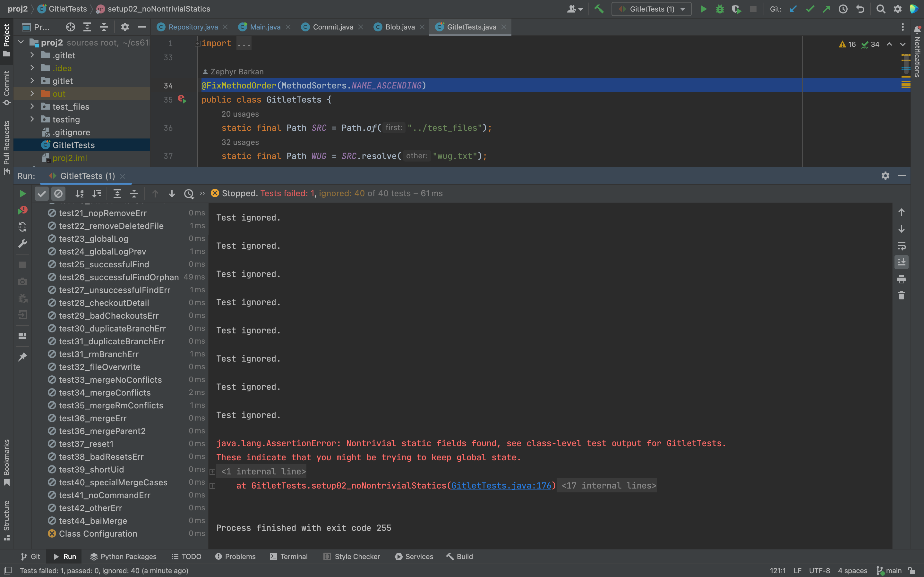
Task: Open the GitletTests run configuration dropdown
Action: pyautogui.click(x=651, y=9)
